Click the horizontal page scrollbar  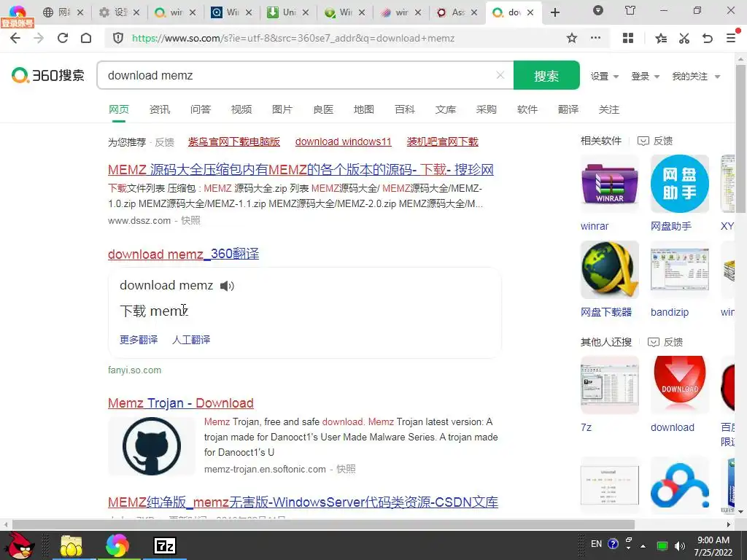[x=323, y=524]
